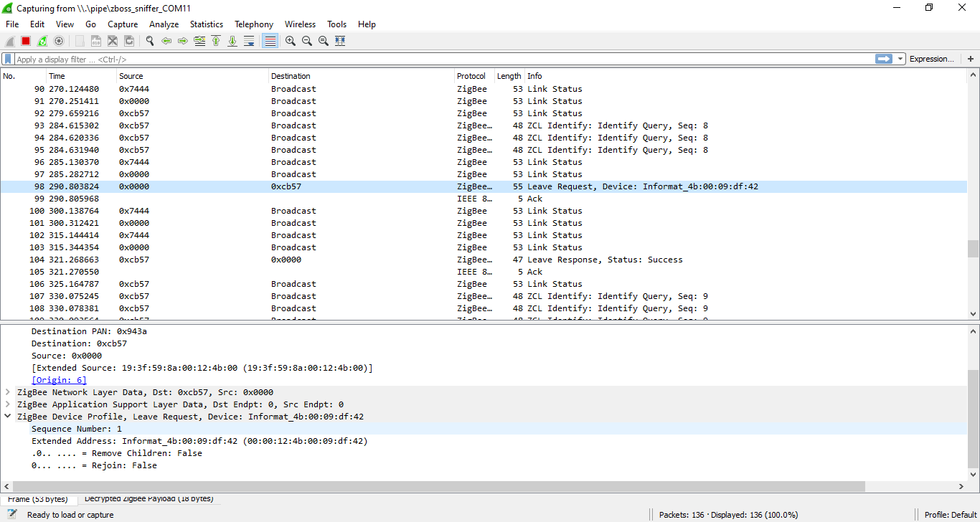Expand the ZigBee Application Support Layer Data
The height and width of the screenshot is (522, 980).
click(x=7, y=404)
